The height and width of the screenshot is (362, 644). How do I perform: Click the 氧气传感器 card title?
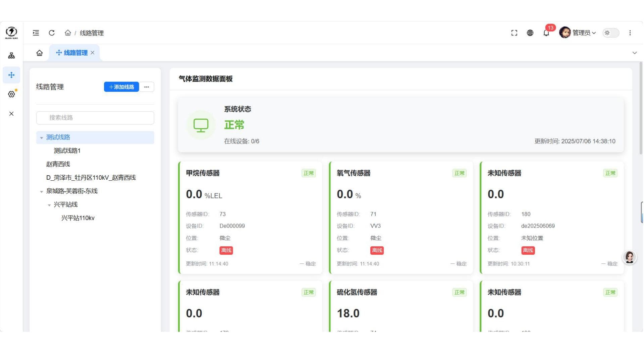coord(354,173)
